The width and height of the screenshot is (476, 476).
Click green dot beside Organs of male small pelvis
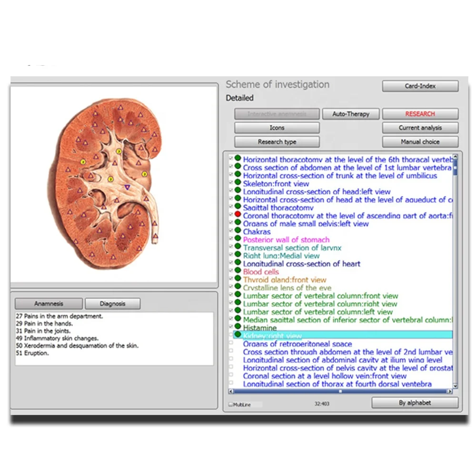tap(238, 222)
